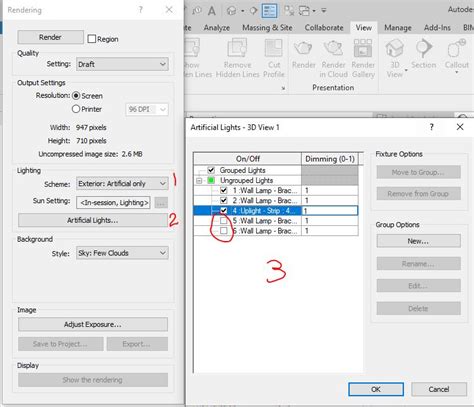Image resolution: width=474 pixels, height=407 pixels.
Task: Click help question mark in Rendering dialog
Action: [x=141, y=10]
